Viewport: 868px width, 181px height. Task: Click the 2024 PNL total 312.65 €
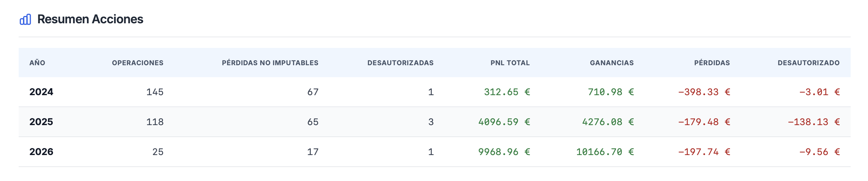[x=507, y=92]
